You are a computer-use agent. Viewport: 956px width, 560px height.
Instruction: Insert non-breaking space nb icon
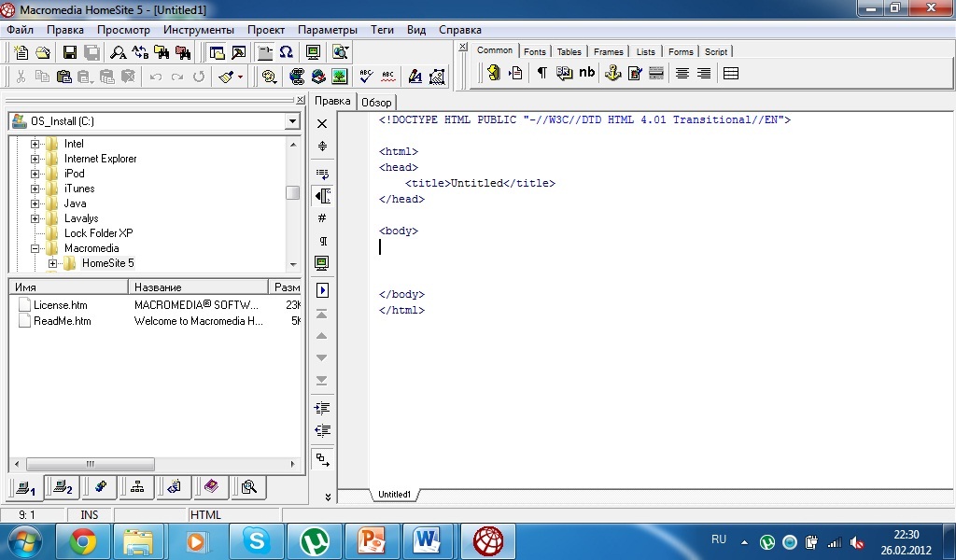click(x=586, y=73)
